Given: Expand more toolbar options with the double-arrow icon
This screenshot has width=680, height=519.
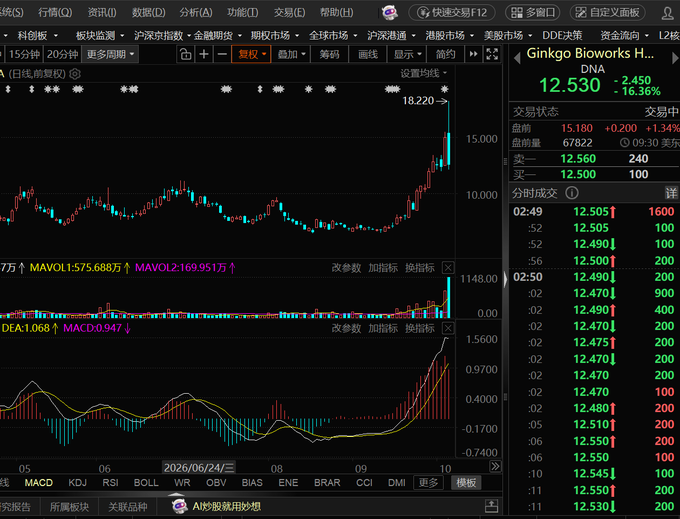Looking at the screenshot, I should coord(473,55).
